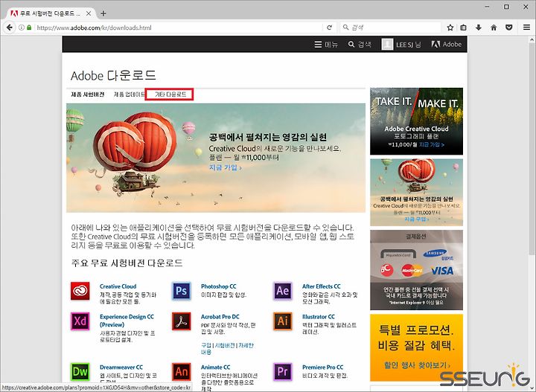Click the Animate An icon
Image resolution: width=536 pixels, height=392 pixels.
181,371
